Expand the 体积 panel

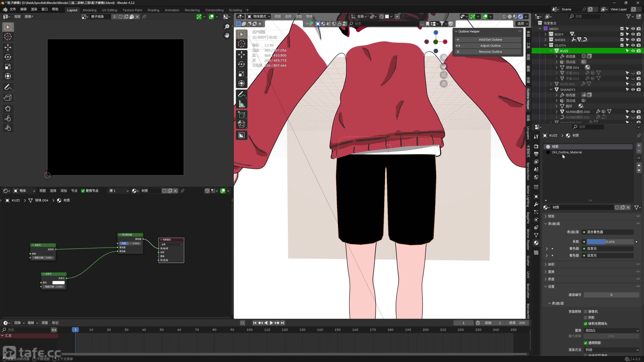pos(551,264)
